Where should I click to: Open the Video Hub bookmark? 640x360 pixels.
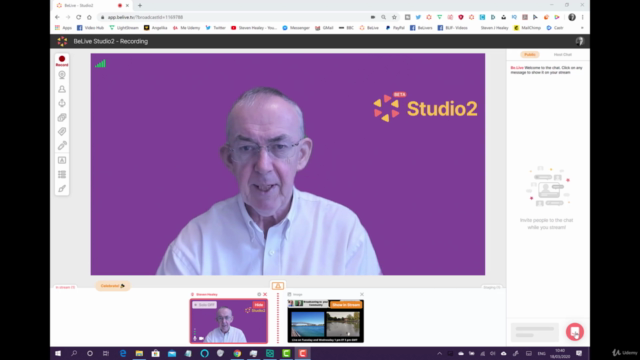click(90, 28)
